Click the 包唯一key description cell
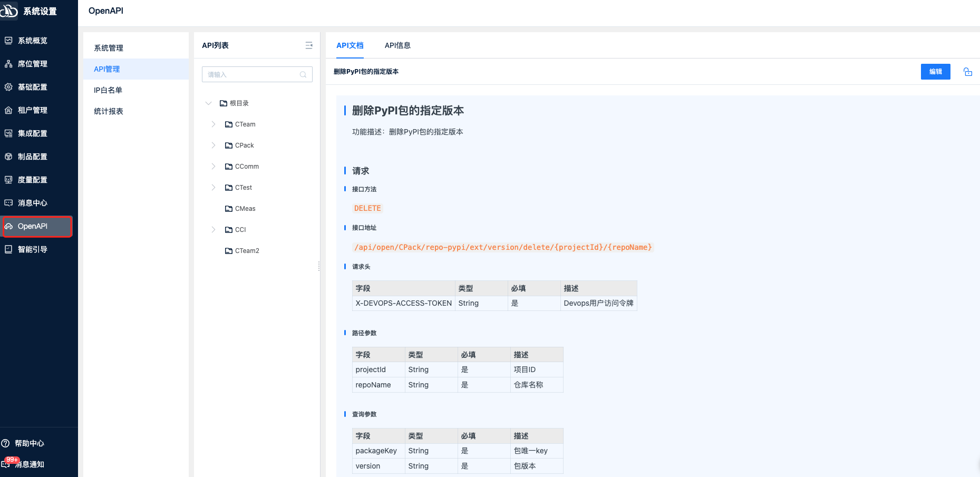 [x=537, y=451]
